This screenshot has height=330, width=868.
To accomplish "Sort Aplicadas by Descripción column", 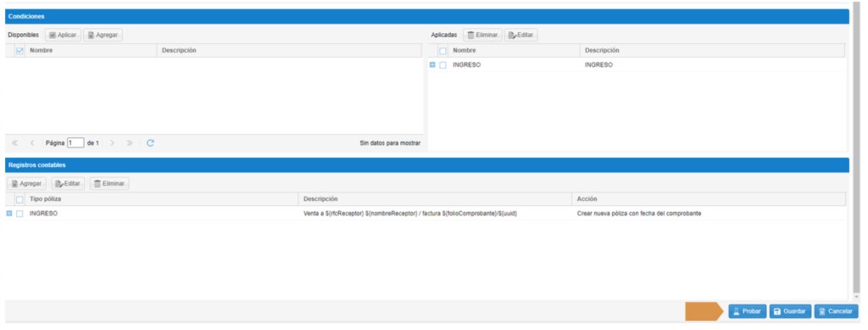I will click(x=712, y=51).
